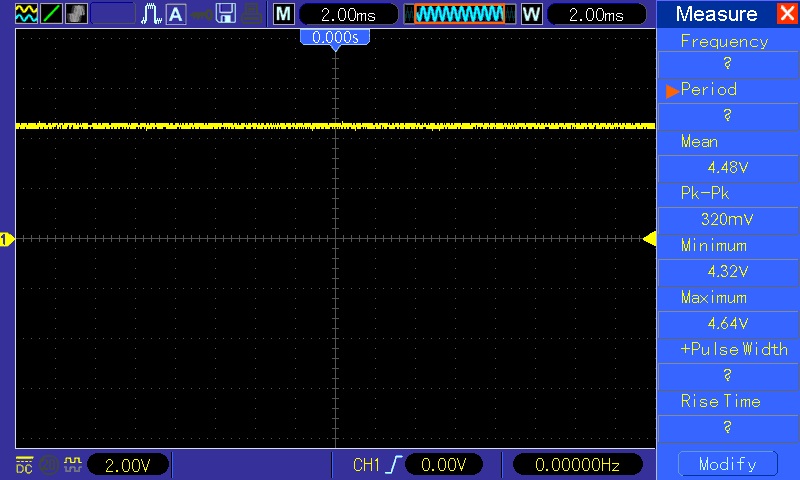The image size is (800, 480).
Task: Click the CH1 trigger source label
Action: (366, 465)
